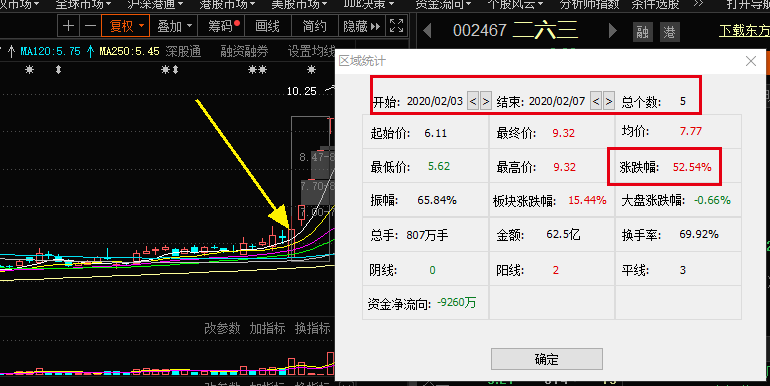The height and width of the screenshot is (386, 770).
Task: Open the 资金流向 menu
Action: tap(442, 5)
